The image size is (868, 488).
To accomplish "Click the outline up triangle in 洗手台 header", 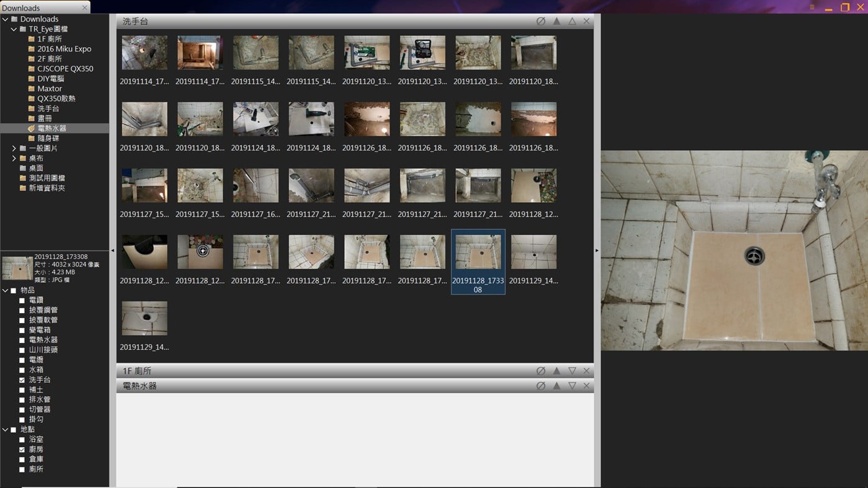I will click(x=572, y=21).
